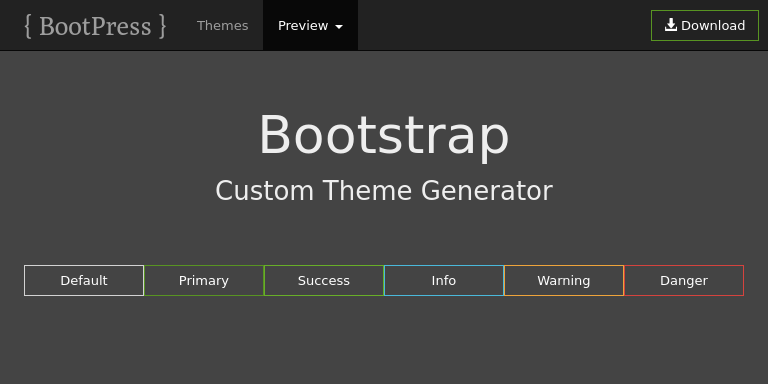Click the Custom Theme Generator subtitle
This screenshot has height=384, width=768.
[384, 191]
